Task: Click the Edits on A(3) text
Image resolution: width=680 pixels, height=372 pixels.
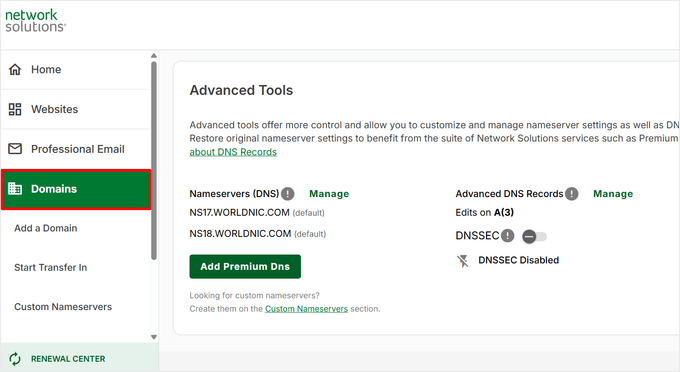Action: tap(484, 212)
